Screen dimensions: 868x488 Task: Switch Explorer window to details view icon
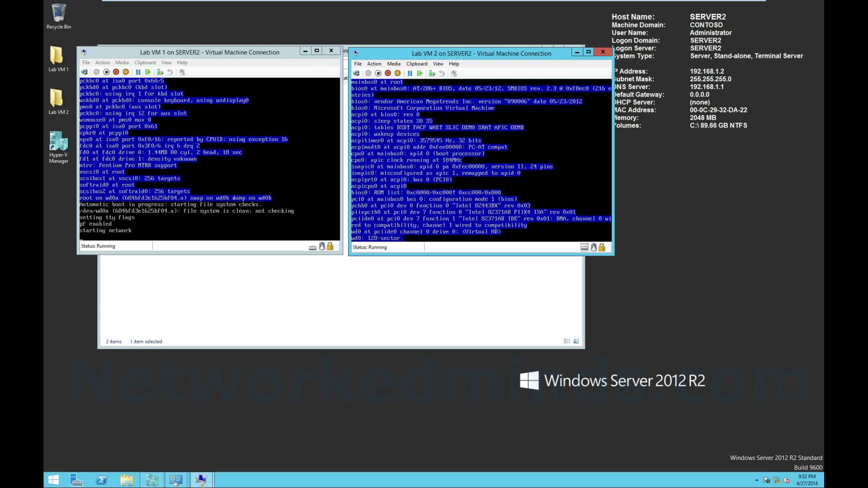(x=567, y=341)
